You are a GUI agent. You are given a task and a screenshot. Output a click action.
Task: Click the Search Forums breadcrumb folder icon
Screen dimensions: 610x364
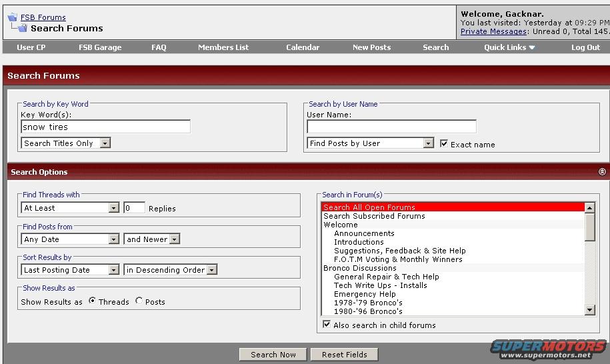pos(21,28)
